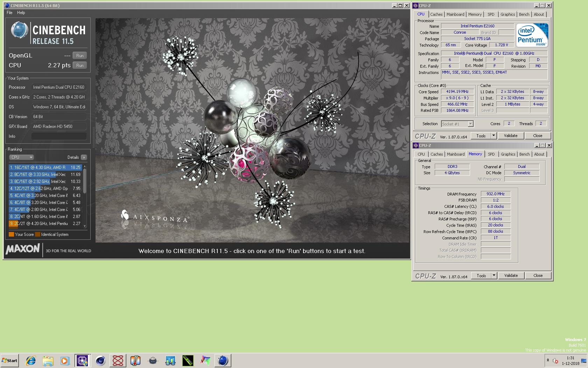Click the colorful triangles icon in taskbar
Screen dimensions: 588x368
point(205,360)
